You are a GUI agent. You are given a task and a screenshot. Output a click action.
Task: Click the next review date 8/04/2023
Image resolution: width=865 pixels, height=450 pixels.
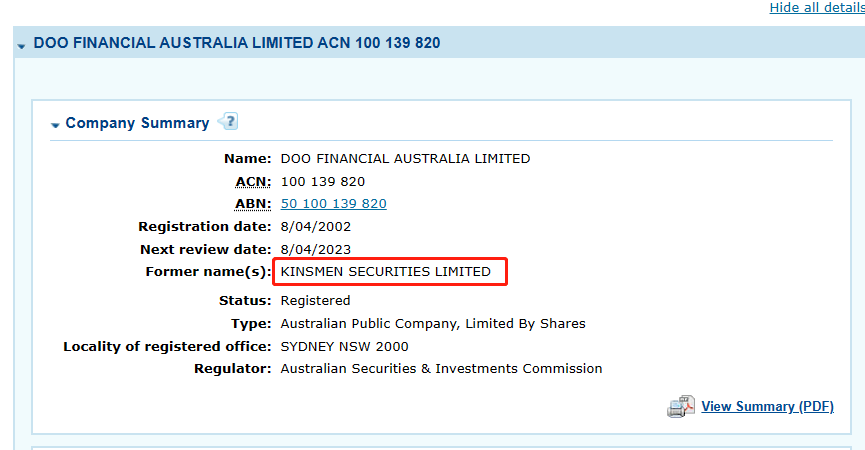[316, 249]
